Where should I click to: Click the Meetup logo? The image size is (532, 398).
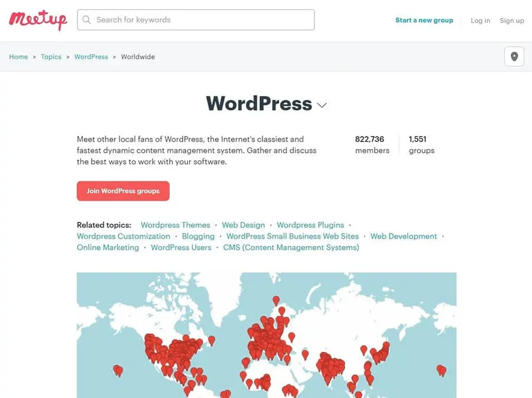[x=38, y=20]
